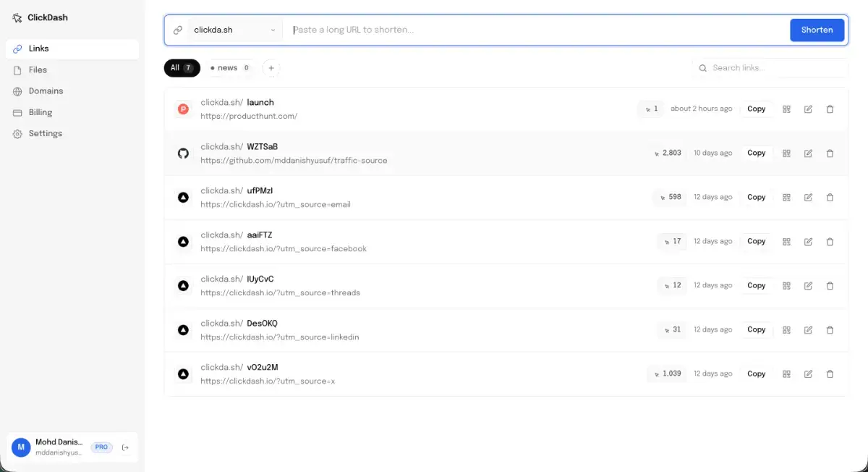Focus the Search links field
868x472 pixels.
(x=774, y=68)
